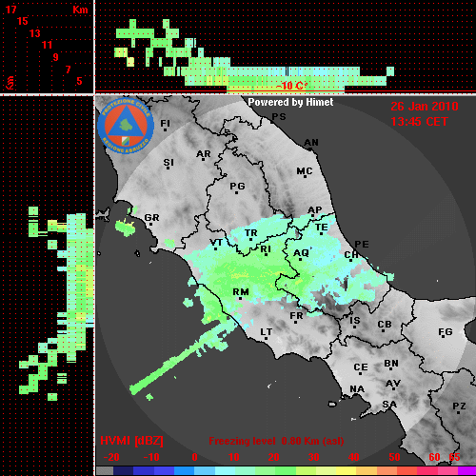The height and width of the screenshot is (476, 476).
Task: Click the '65' dBZ scale value
Action: pyautogui.click(x=454, y=457)
